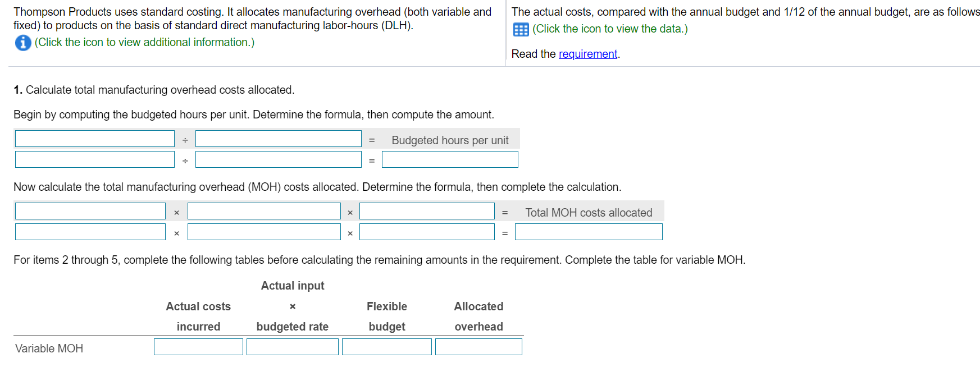Image resolution: width=980 pixels, height=367 pixels.
Task: Select the first numerator field for budgeted hours formula
Action: 94,138
